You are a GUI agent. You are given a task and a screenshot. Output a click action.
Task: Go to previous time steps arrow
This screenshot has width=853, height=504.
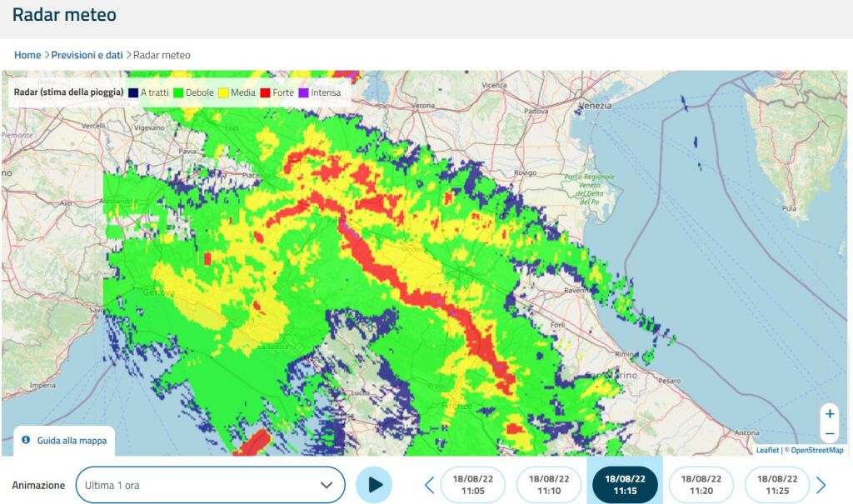point(430,485)
